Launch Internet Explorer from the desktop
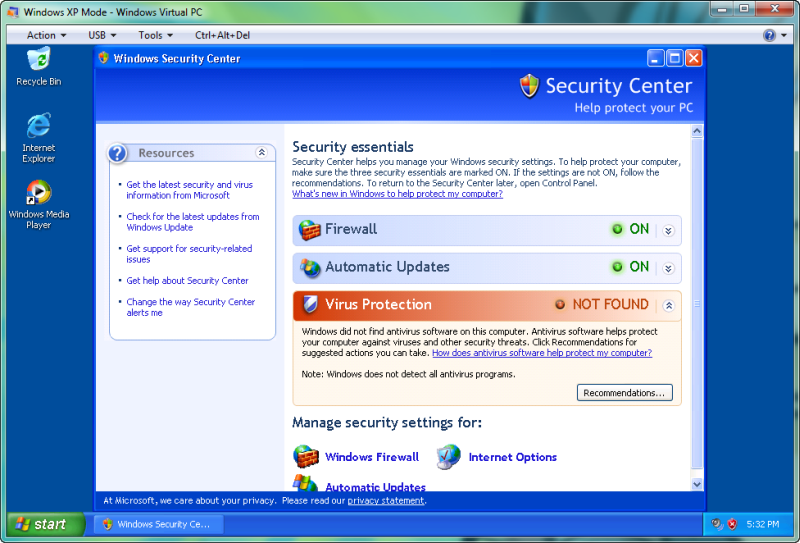Image resolution: width=800 pixels, height=543 pixels. click(x=38, y=138)
